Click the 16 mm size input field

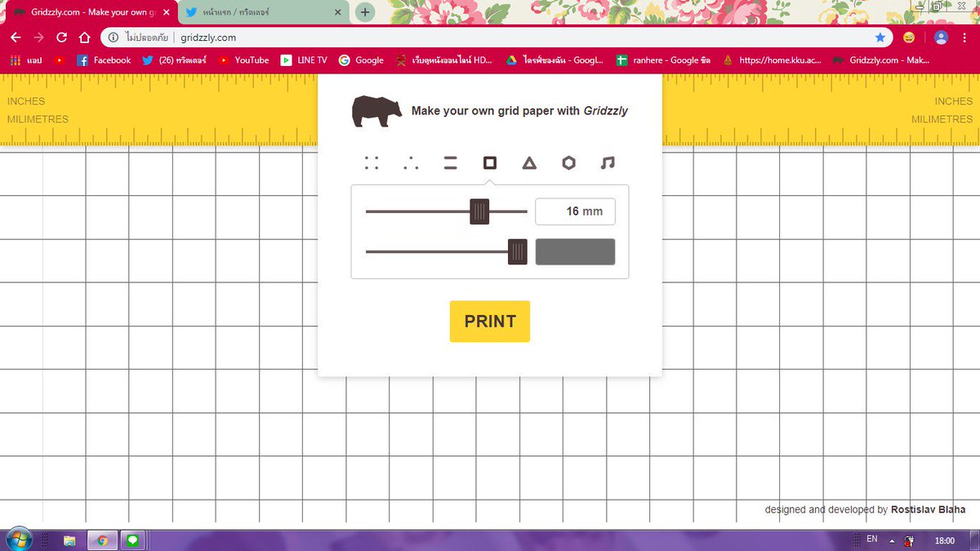[x=575, y=211]
